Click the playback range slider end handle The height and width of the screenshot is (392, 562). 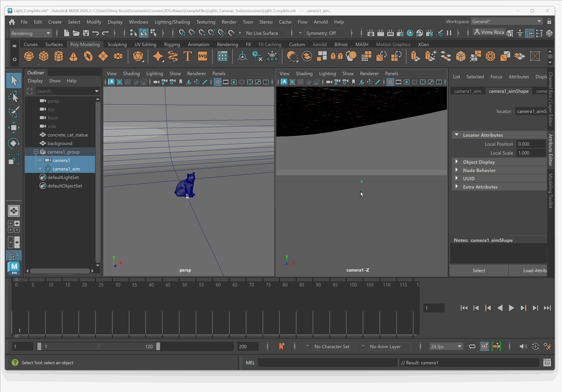[x=158, y=346]
